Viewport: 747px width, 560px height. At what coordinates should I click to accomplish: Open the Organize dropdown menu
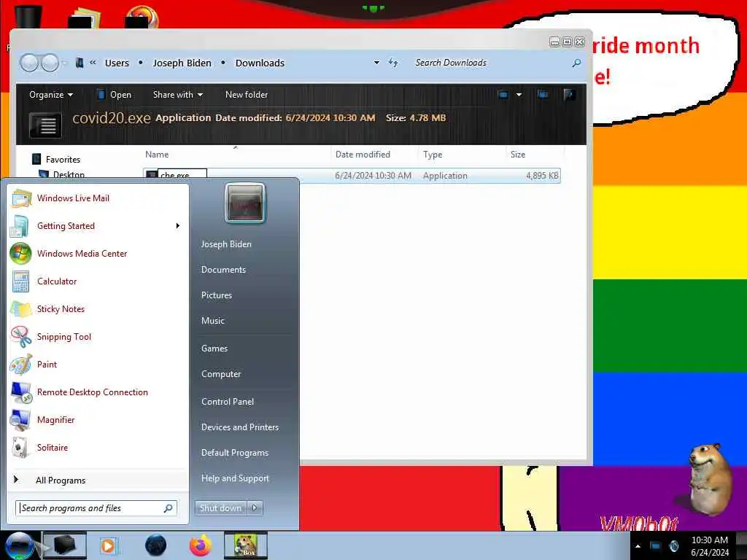(51, 95)
